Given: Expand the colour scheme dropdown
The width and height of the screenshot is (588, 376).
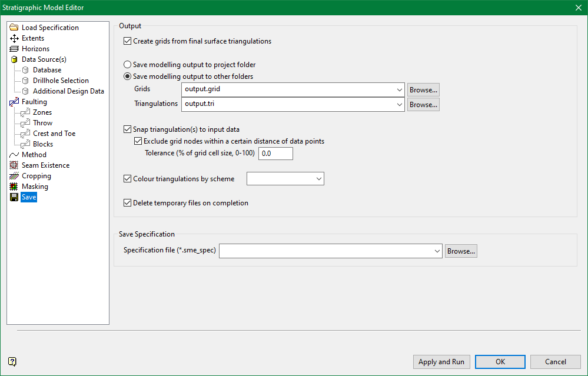Looking at the screenshot, I should pyautogui.click(x=318, y=178).
